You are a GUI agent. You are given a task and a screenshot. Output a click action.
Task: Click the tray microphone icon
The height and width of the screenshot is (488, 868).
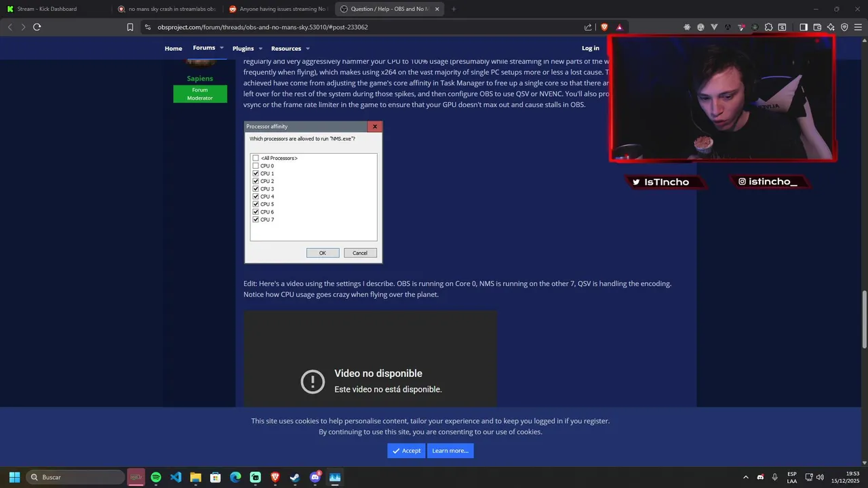pos(774,477)
